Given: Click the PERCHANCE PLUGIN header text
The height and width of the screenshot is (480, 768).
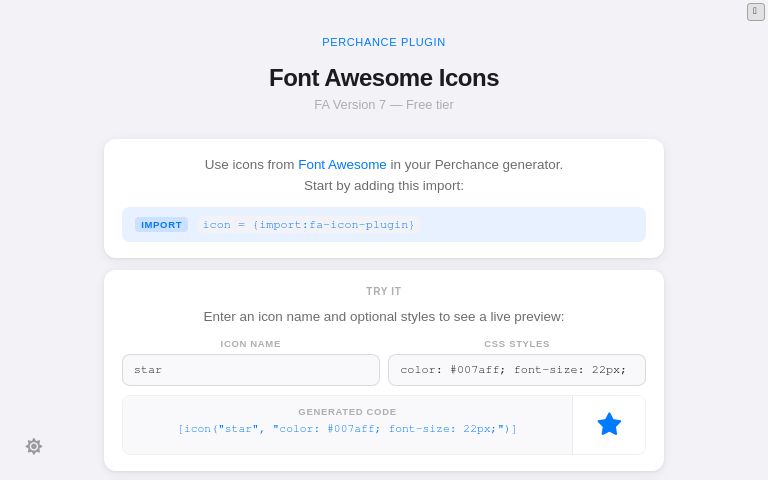Looking at the screenshot, I should [x=384, y=42].
